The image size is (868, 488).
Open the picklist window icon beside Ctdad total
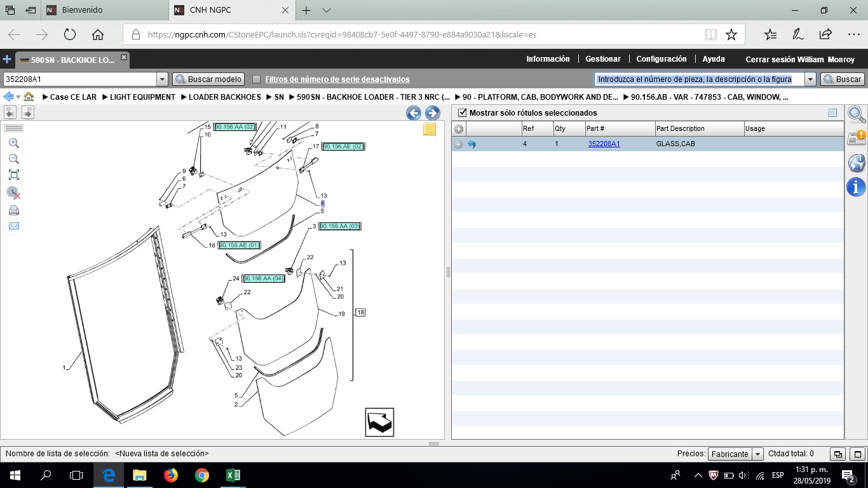click(838, 454)
